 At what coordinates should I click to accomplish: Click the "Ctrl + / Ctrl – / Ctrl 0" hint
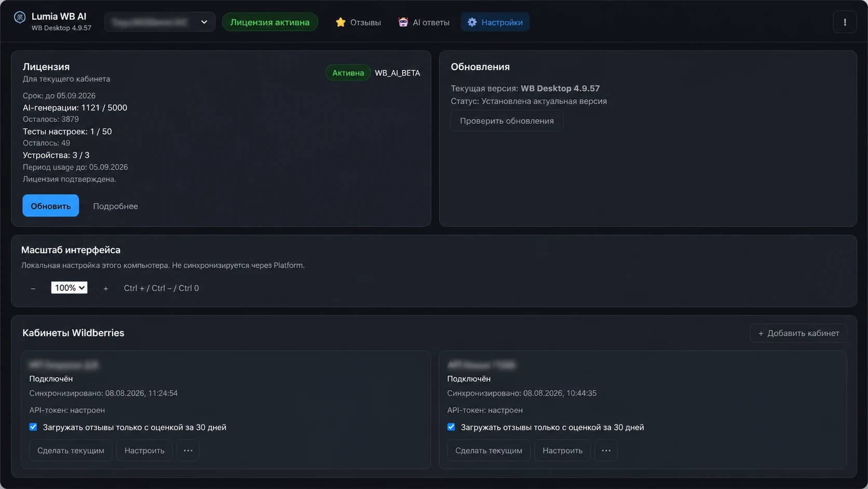coord(161,288)
